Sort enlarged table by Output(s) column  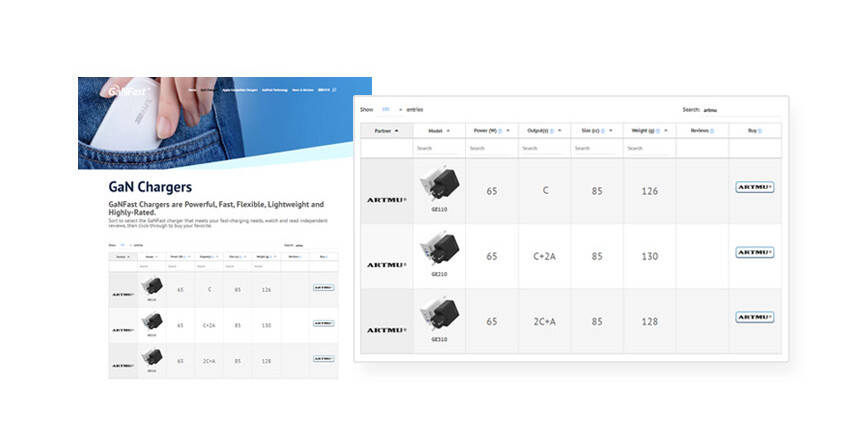click(544, 130)
